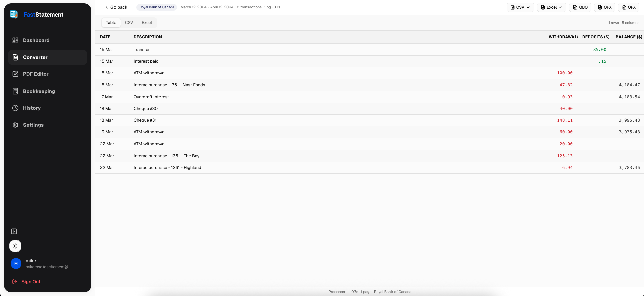Click the mike user avatar
Image resolution: width=644 pixels, height=296 pixels.
click(16, 263)
